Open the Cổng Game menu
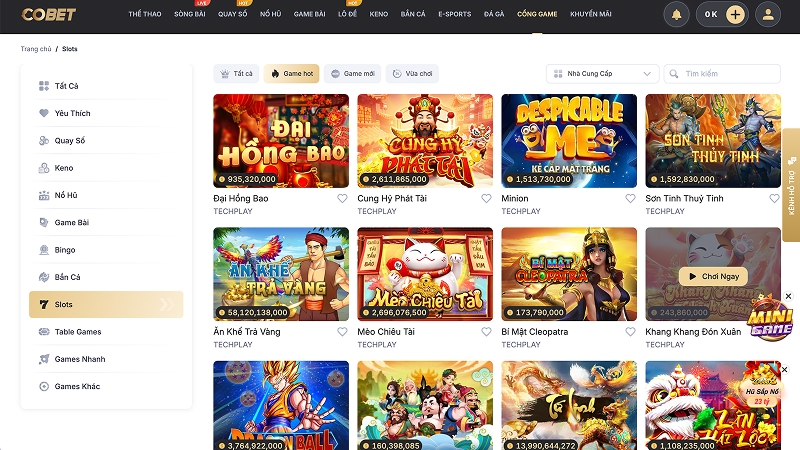 (537, 14)
